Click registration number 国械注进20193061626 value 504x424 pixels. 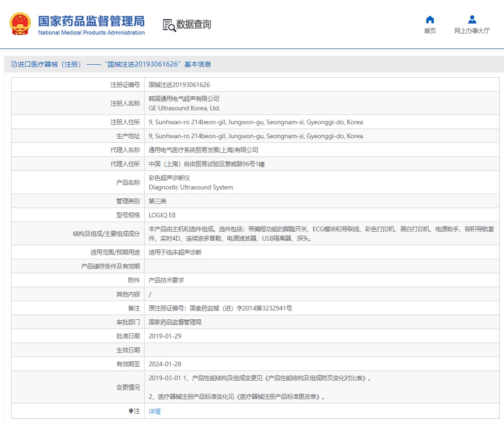179,85
